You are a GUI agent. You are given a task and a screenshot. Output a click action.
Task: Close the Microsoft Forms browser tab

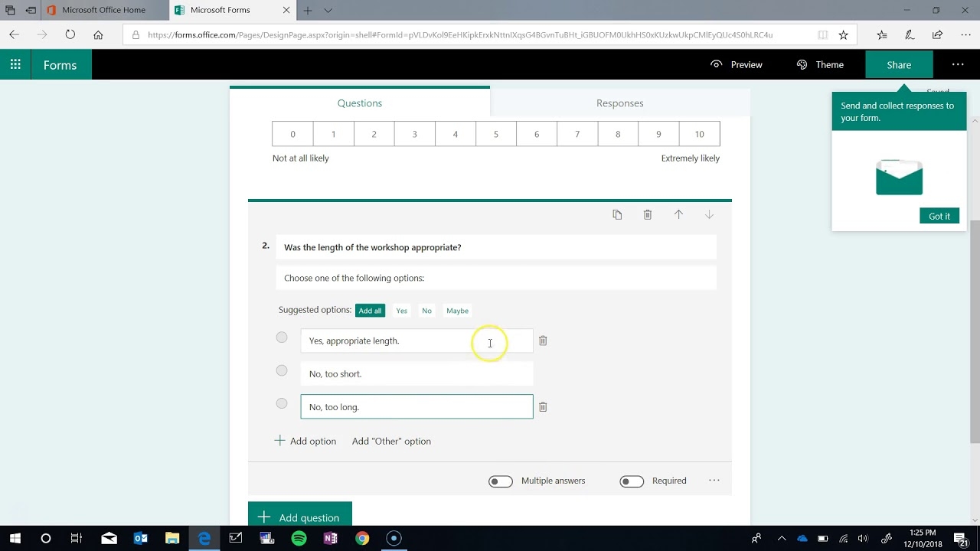[x=286, y=11]
